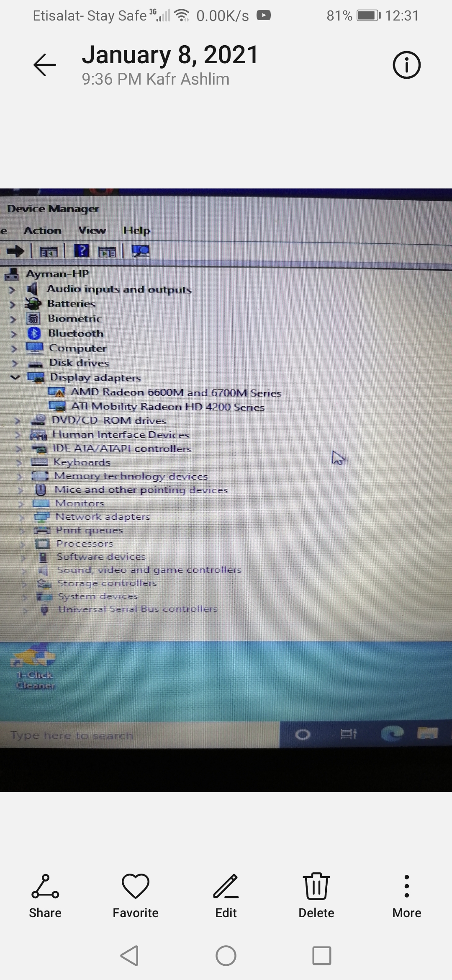
Task: Click the Batteries category icon
Action: (x=33, y=304)
